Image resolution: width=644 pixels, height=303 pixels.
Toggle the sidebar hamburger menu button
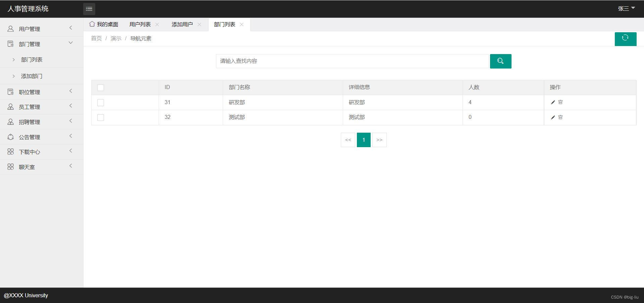point(89,9)
